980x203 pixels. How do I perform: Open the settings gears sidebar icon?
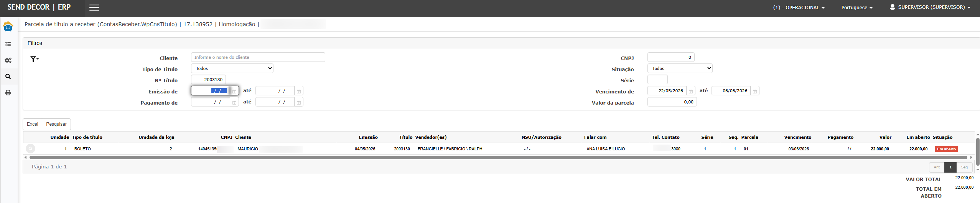click(8, 60)
